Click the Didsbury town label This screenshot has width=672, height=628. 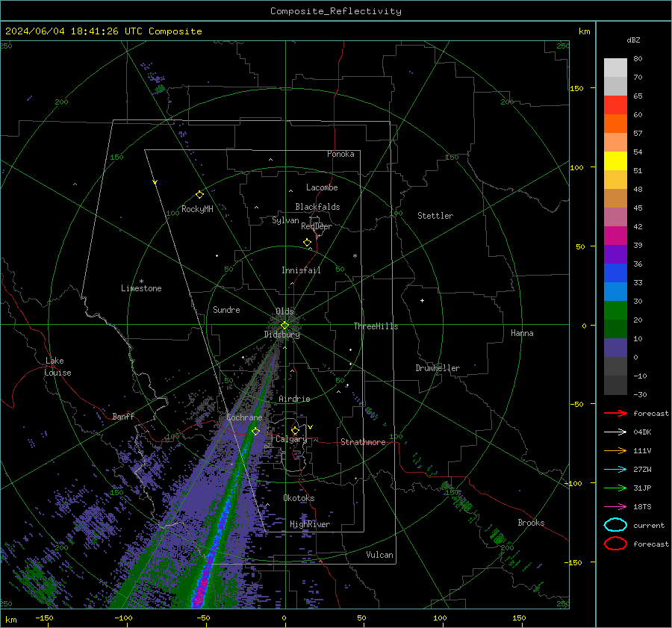[281, 335]
